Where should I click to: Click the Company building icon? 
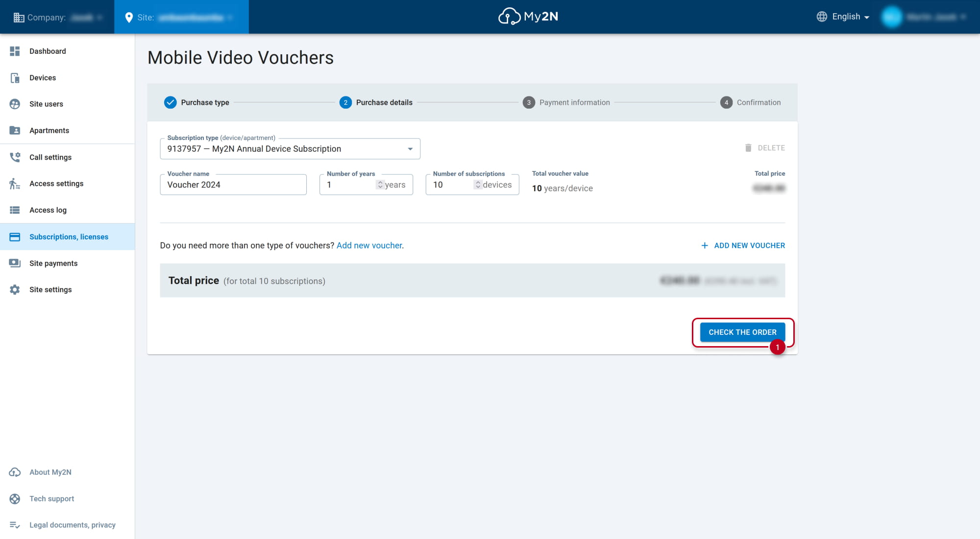tap(19, 18)
